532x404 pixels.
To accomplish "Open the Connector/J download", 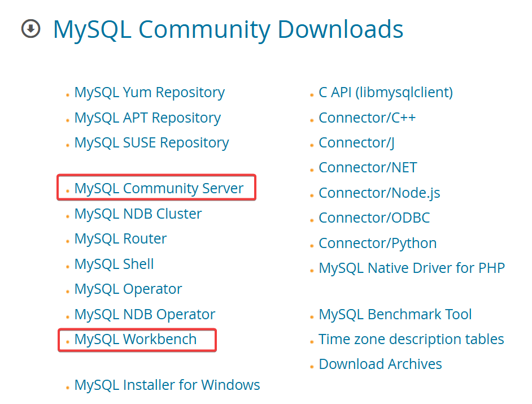I will click(x=356, y=143).
